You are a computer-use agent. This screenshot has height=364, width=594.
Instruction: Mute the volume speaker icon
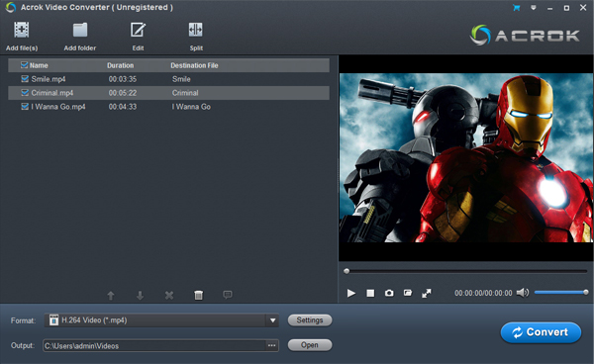pos(523,293)
